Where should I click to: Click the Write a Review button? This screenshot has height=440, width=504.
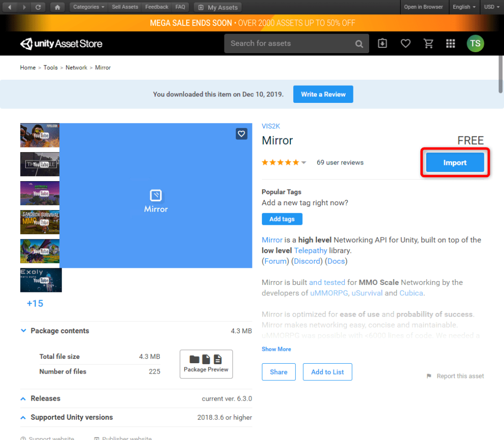[x=323, y=94]
